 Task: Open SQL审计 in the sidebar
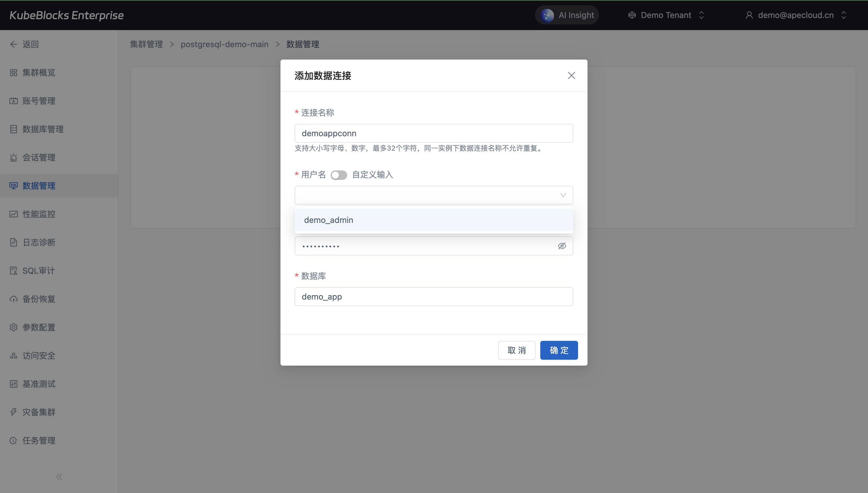pyautogui.click(x=38, y=271)
